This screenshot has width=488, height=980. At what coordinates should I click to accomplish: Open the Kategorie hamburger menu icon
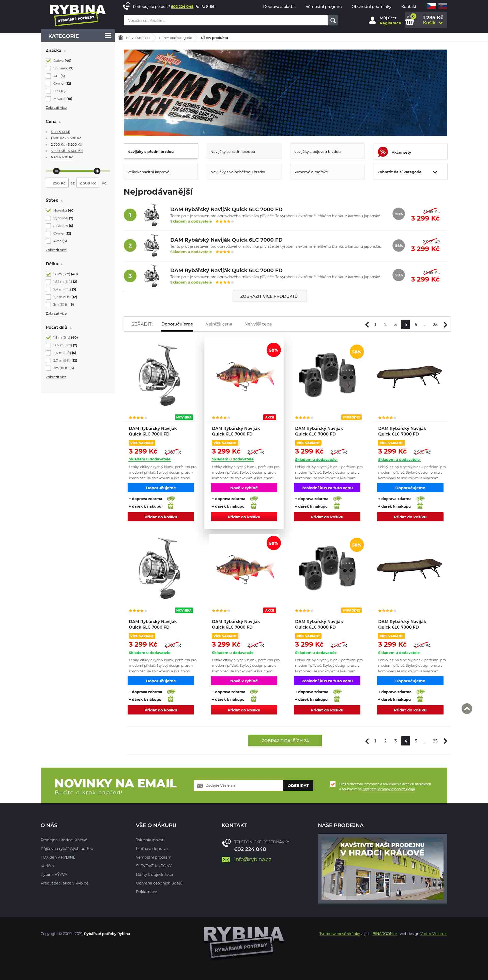(108, 36)
